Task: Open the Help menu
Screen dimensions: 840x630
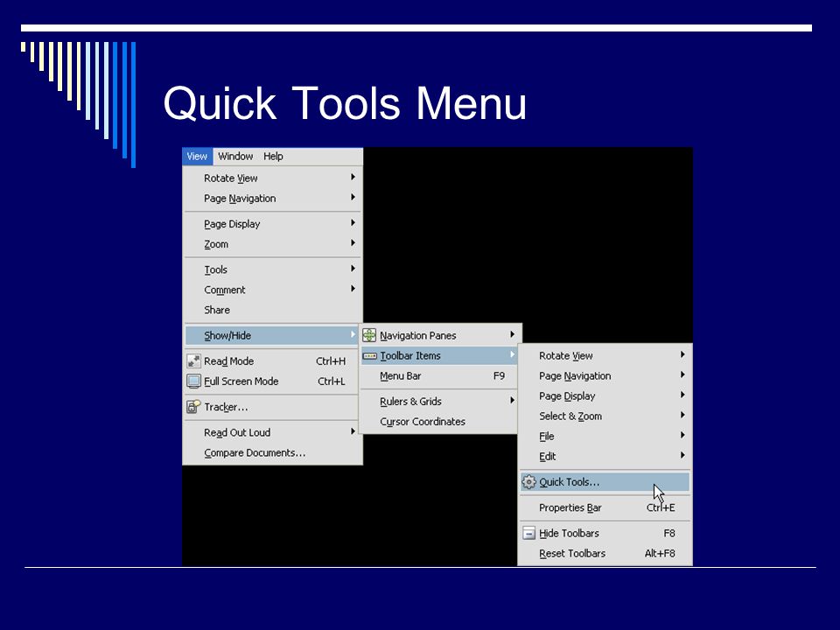Action: coord(273,157)
